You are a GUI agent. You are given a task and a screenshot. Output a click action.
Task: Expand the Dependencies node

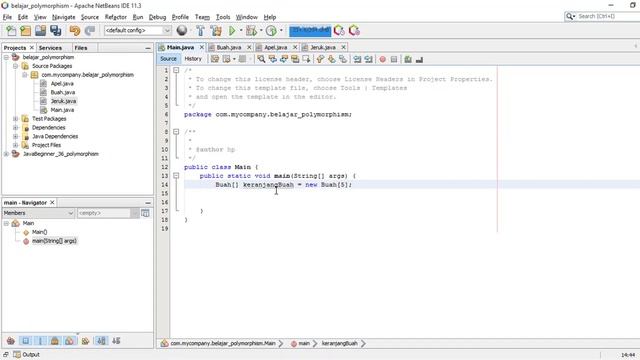point(16,128)
